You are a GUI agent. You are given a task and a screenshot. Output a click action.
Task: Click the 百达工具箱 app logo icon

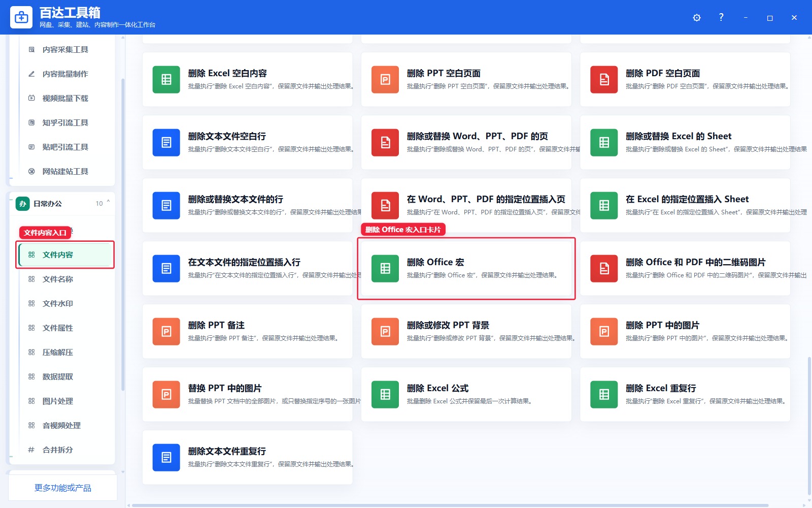(x=21, y=17)
